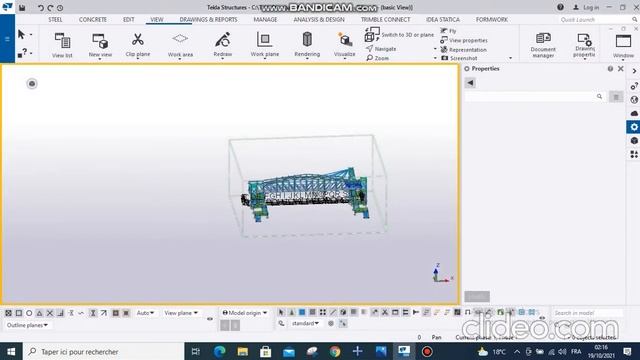The width and height of the screenshot is (640, 360).
Task: Open the globe side-pane icon
Action: tap(634, 100)
